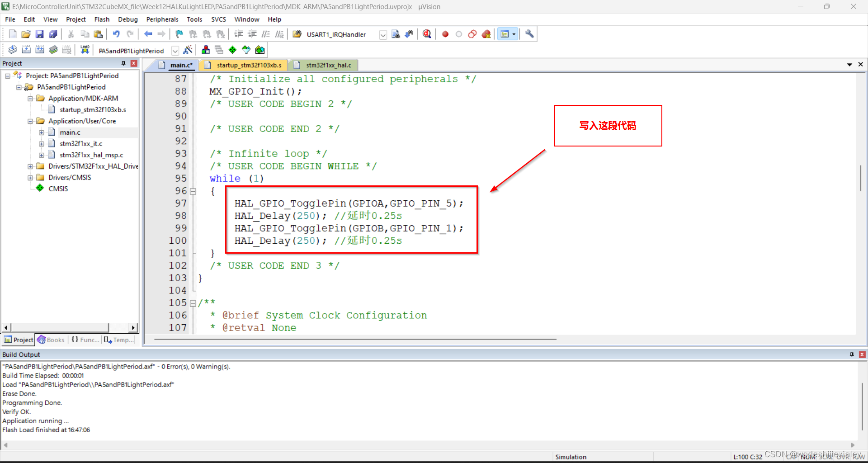
Task: Save the current file
Action: click(39, 34)
